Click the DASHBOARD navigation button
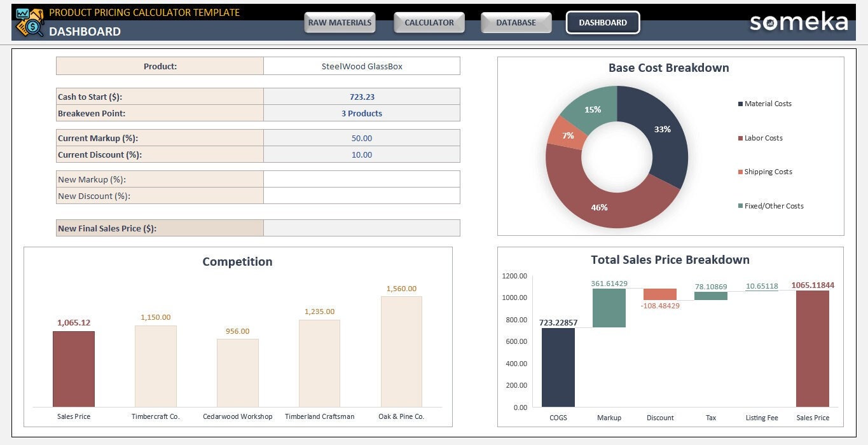The width and height of the screenshot is (868, 445). pyautogui.click(x=602, y=22)
